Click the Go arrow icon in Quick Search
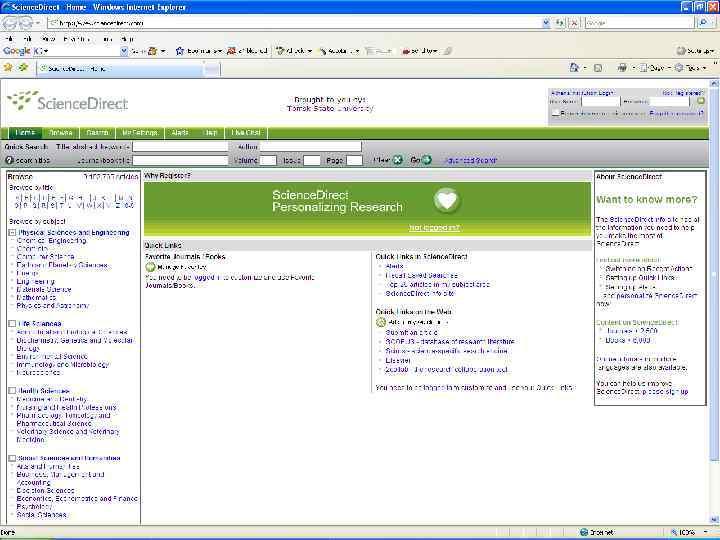720x540 pixels. coord(427,160)
